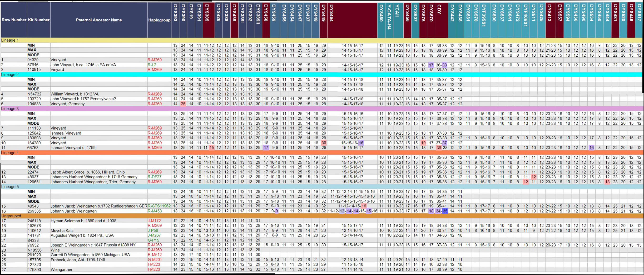Screen dimensions: 644x275
Task: Click kit number 57646
Action: click(33, 65)
